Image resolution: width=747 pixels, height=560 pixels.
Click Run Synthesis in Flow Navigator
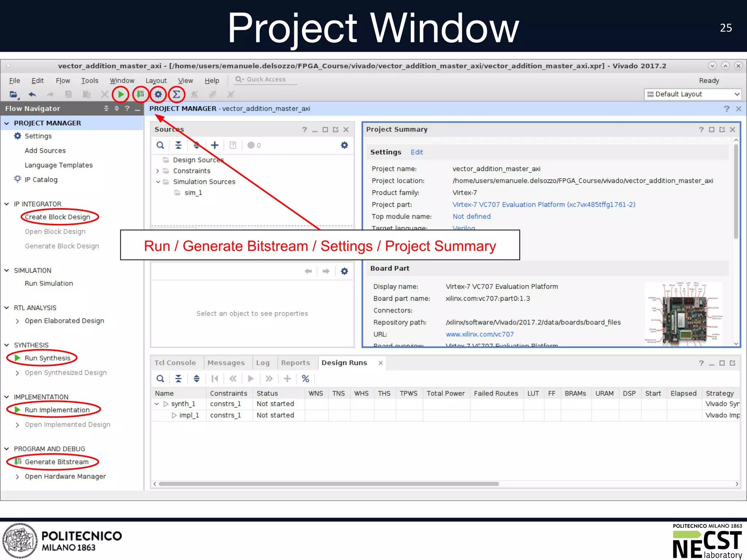47,358
